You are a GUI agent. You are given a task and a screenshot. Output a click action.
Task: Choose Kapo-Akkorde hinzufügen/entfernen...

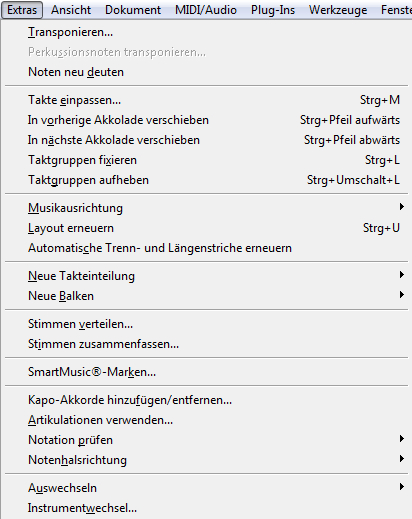point(206,400)
